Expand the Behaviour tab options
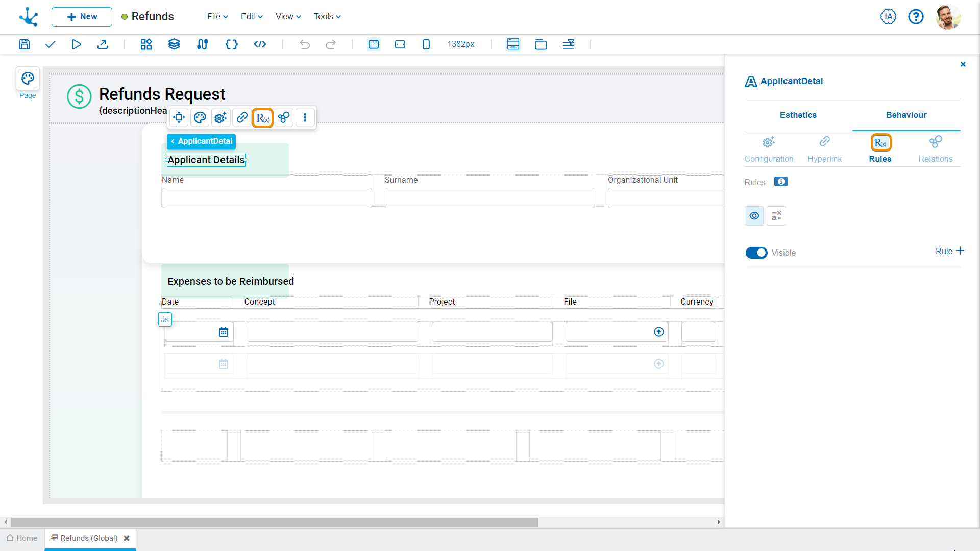 (x=906, y=114)
